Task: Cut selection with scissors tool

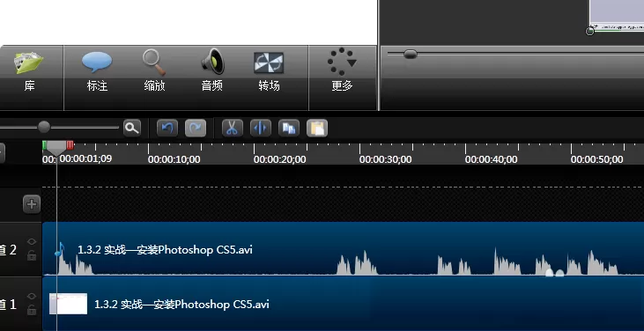Action: click(233, 129)
